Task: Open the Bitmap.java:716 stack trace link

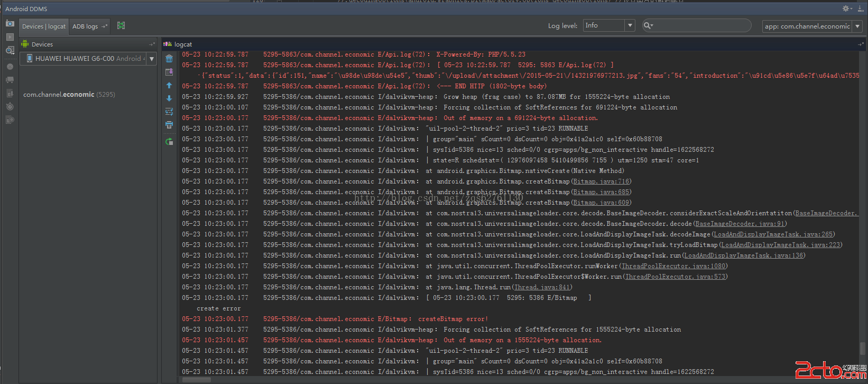Action: tap(601, 181)
